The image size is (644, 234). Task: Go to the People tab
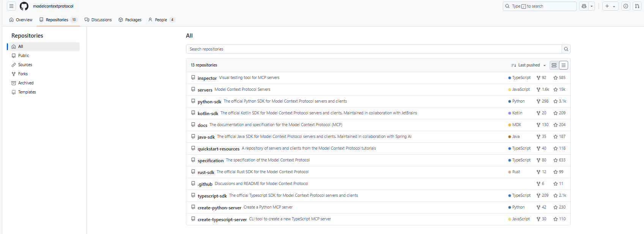coord(161,20)
